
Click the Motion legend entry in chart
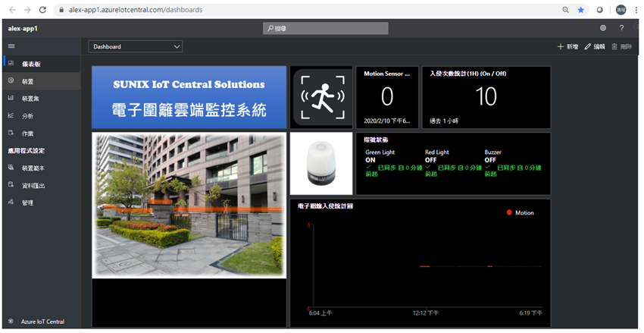coord(520,212)
